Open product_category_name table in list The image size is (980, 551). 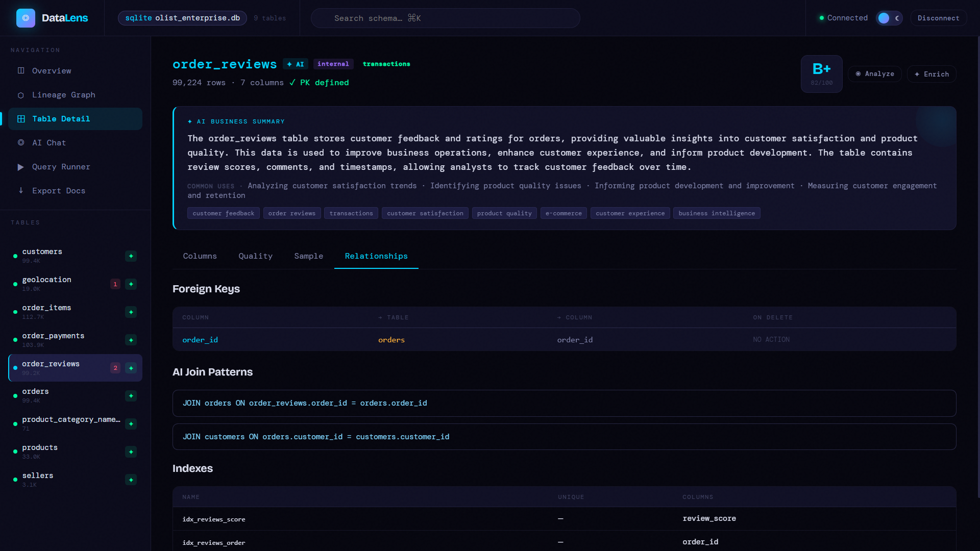click(x=75, y=424)
